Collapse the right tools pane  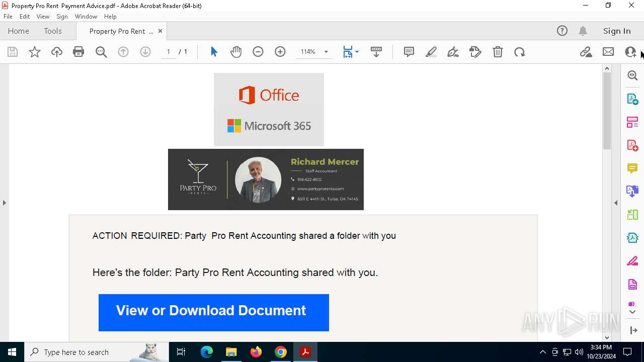coord(616,203)
